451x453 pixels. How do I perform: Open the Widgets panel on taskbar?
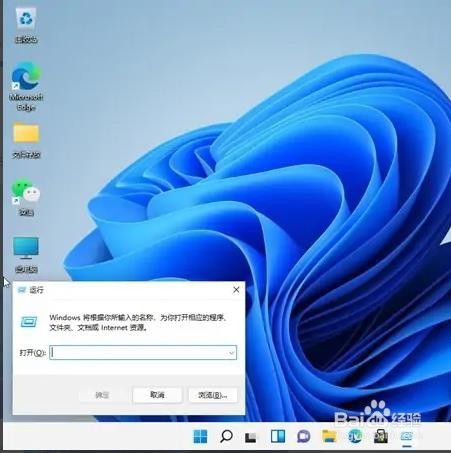click(x=278, y=436)
